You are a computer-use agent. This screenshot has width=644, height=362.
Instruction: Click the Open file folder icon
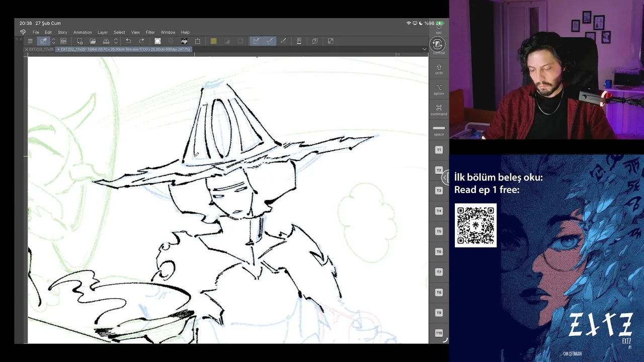pyautogui.click(x=93, y=41)
